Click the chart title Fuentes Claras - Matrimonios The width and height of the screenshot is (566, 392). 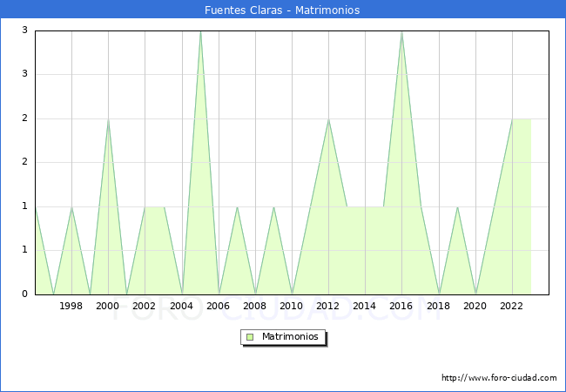pyautogui.click(x=282, y=10)
